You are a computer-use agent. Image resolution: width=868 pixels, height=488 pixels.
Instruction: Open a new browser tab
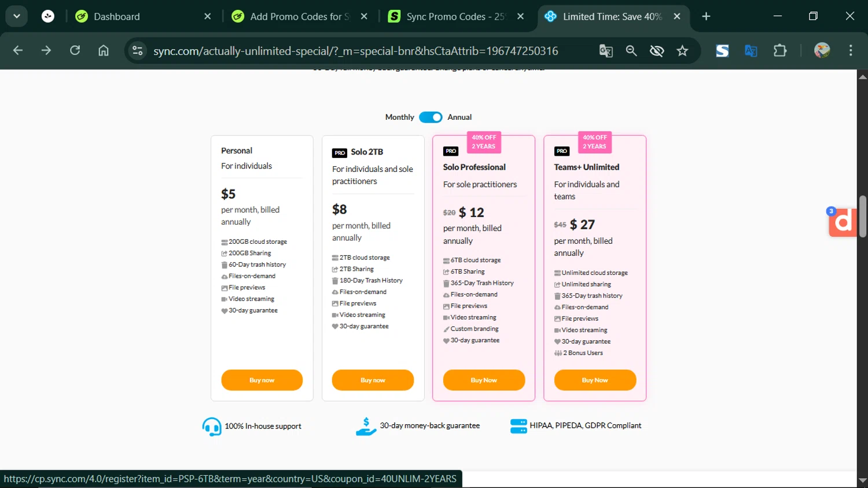point(706,16)
